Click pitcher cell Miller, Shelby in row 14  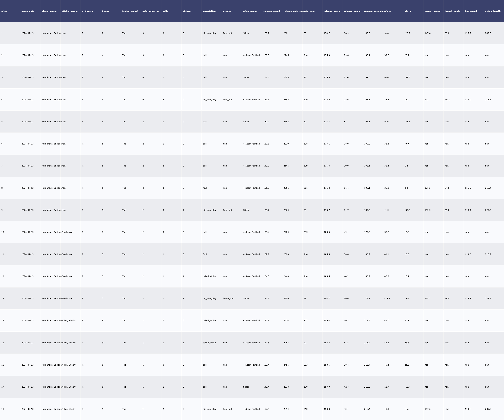(x=69, y=321)
